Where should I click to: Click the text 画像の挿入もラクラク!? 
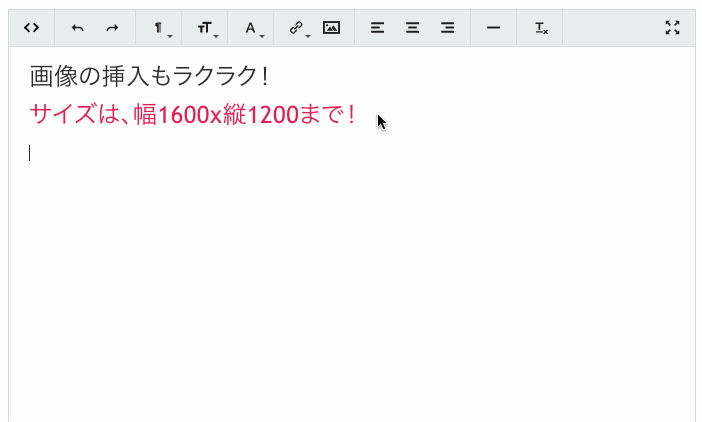[x=150, y=76]
